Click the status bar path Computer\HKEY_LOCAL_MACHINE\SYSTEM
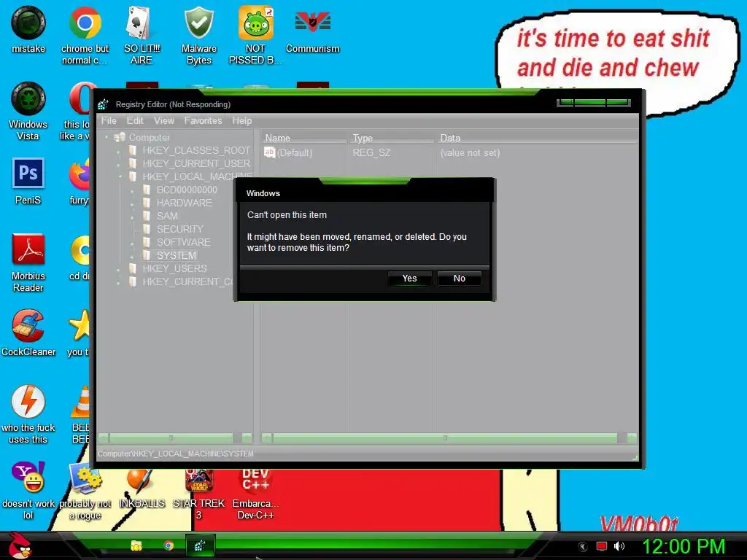The image size is (747, 560). (176, 454)
